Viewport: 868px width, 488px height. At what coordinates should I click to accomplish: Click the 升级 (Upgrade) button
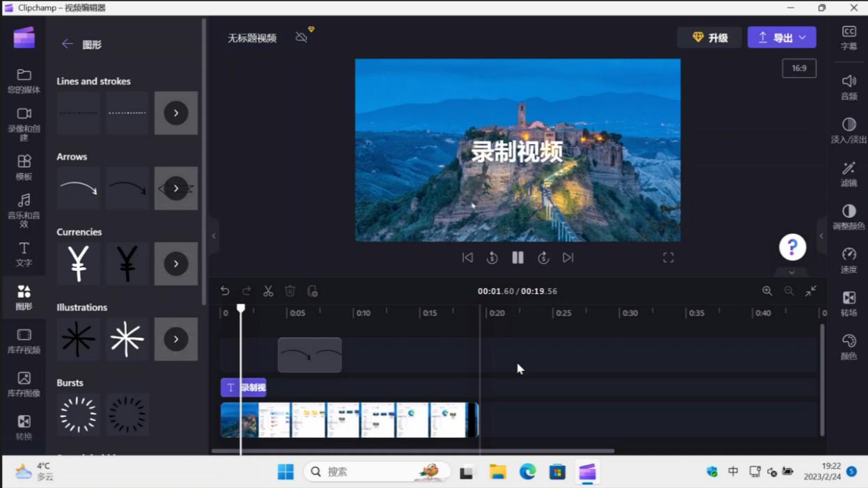tap(709, 37)
